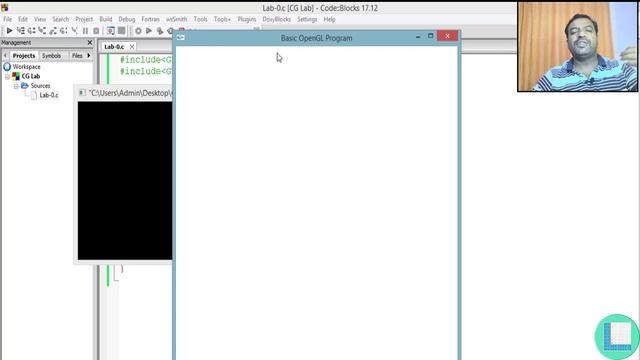Click the Build gear icon

(138, 31)
